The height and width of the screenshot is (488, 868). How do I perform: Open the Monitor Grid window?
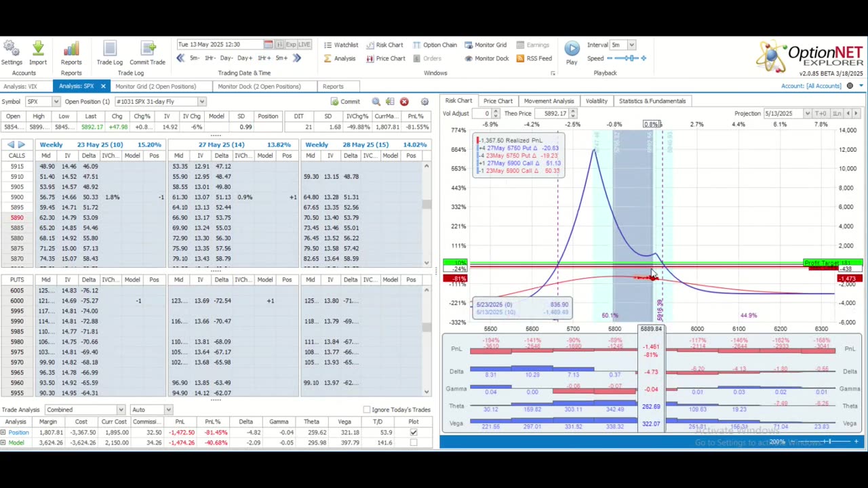pyautogui.click(x=486, y=45)
